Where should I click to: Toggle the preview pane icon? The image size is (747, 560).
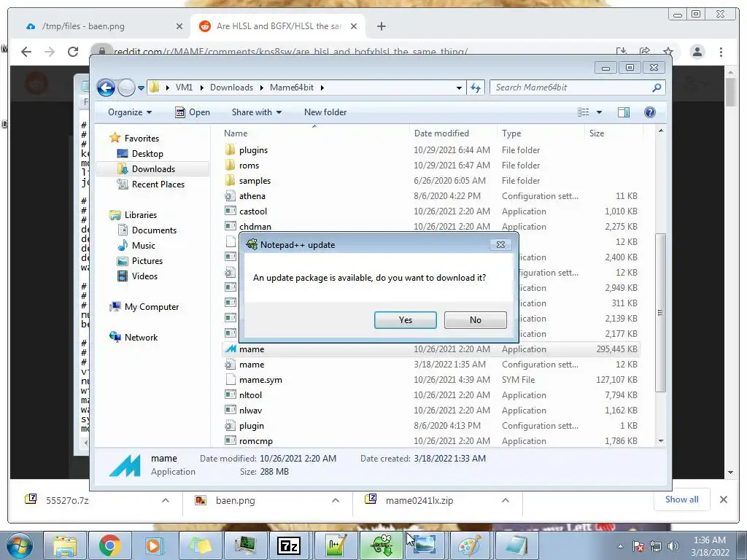coord(624,112)
